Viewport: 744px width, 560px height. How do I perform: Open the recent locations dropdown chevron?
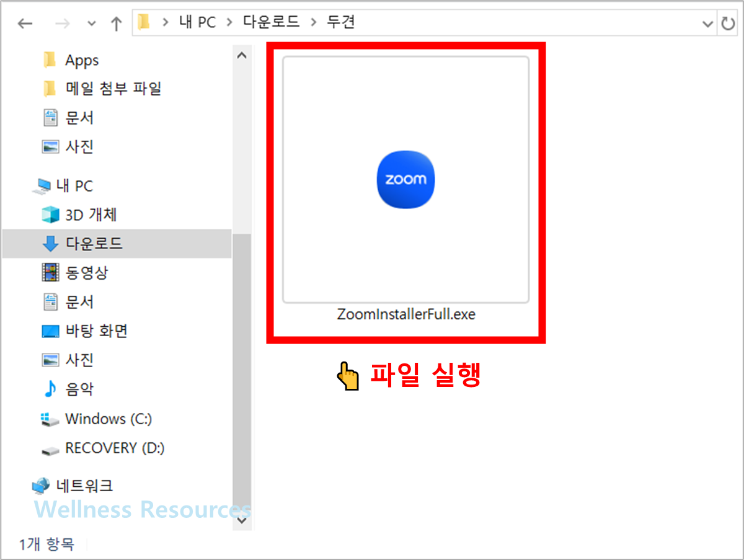click(x=92, y=24)
